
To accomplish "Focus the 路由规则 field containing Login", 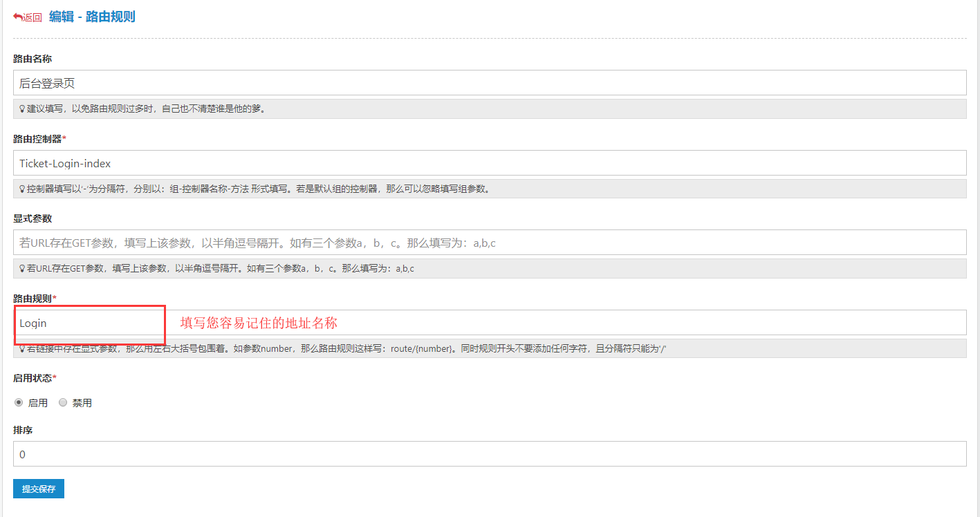I will 490,323.
